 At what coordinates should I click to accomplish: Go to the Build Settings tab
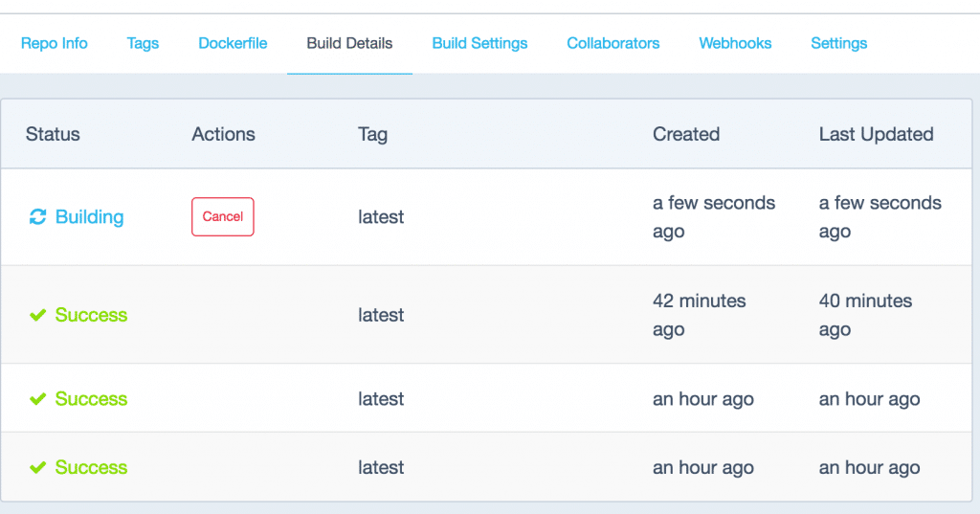tap(479, 43)
